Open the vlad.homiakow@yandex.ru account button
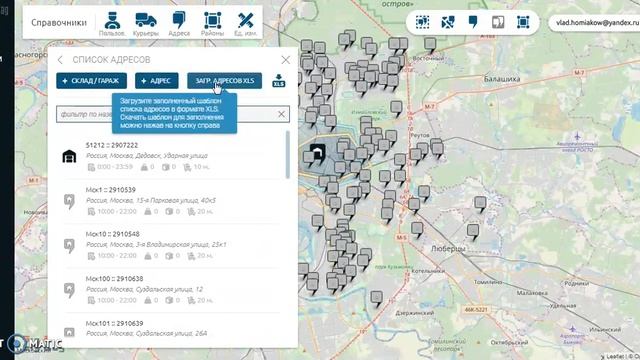 tap(595, 23)
